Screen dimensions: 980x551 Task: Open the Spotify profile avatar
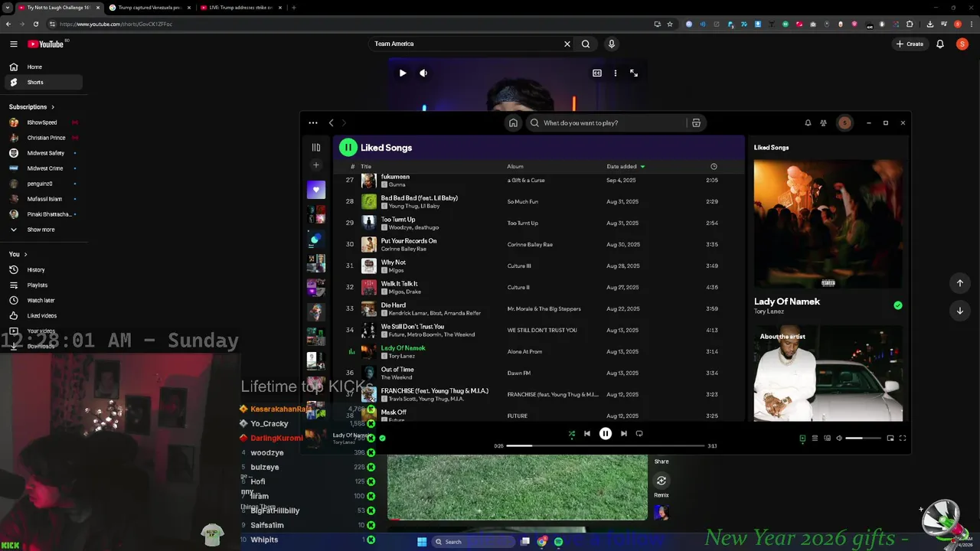coord(844,122)
